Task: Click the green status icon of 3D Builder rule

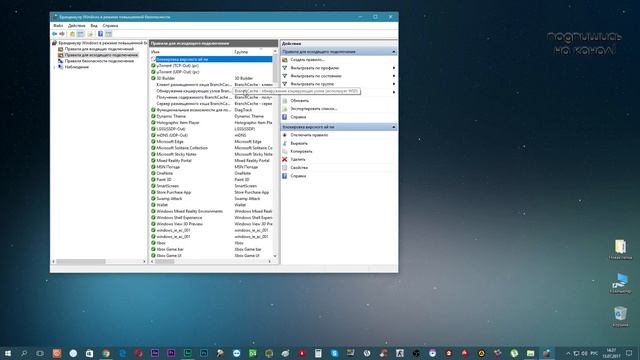Action: coord(153,78)
